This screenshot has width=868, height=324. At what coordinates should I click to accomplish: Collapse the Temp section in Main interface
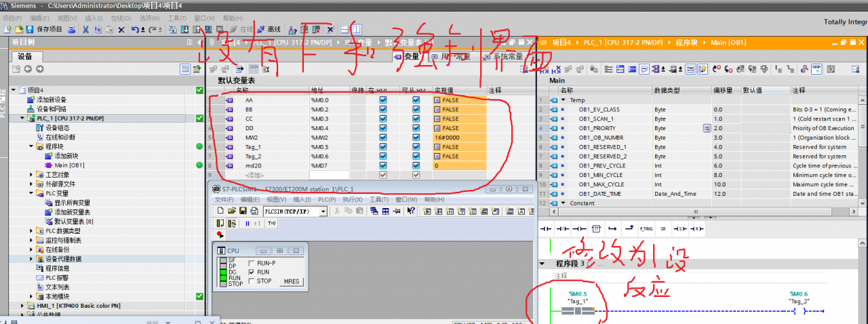(x=563, y=100)
